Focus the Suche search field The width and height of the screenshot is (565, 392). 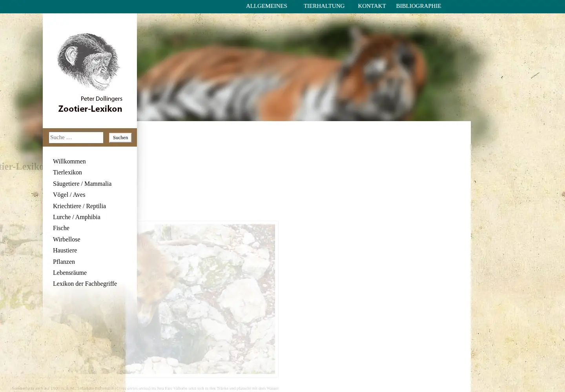click(76, 138)
